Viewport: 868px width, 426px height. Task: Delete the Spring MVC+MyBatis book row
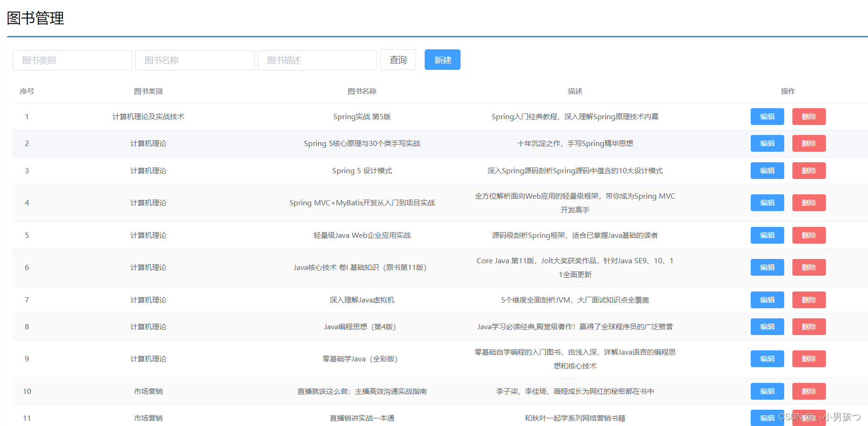tap(809, 203)
